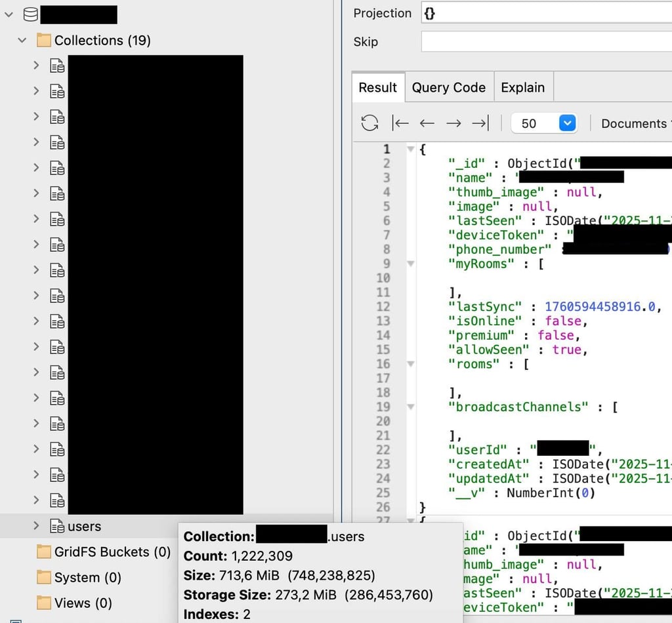Click into the Skip field

click(547, 41)
